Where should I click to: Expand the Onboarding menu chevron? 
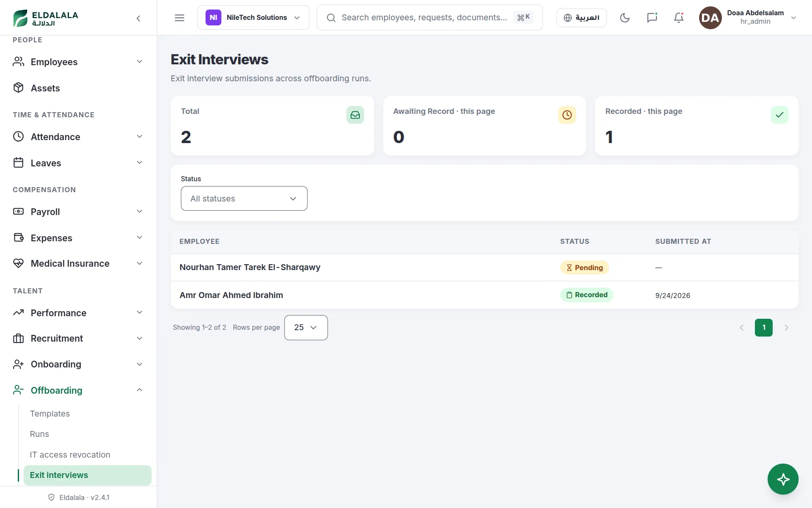pos(140,364)
